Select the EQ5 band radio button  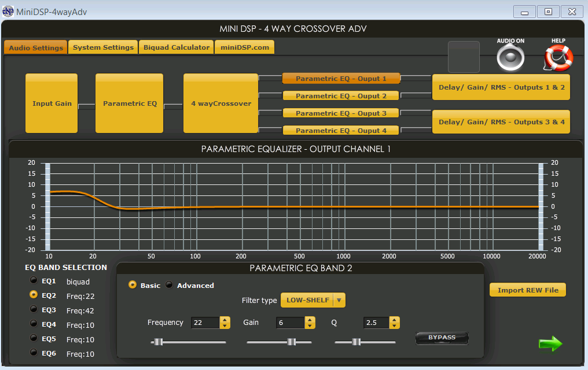click(x=34, y=338)
